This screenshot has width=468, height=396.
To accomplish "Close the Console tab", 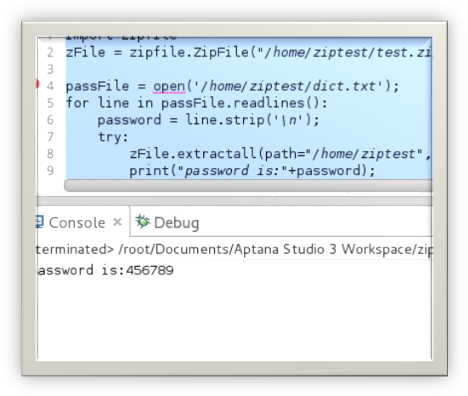I will tap(117, 222).
